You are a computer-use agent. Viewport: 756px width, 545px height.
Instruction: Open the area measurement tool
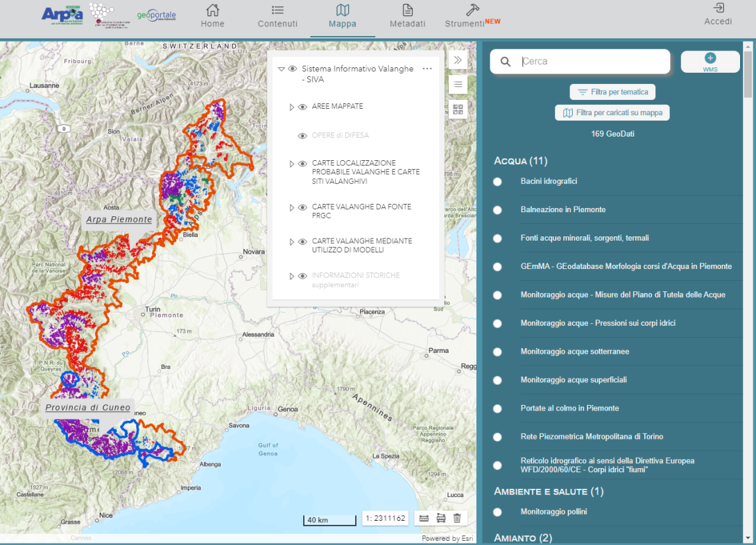coord(441,518)
